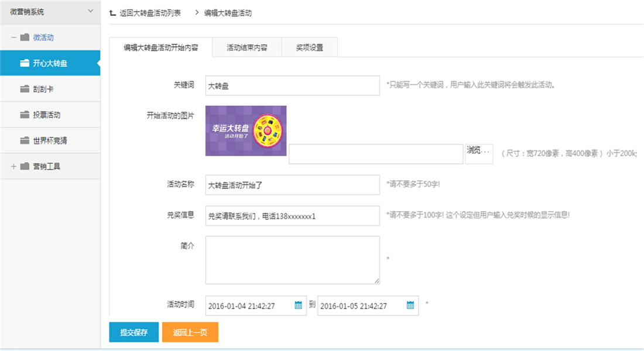Click the 投票活动 folder icon
Screen dimensions: 644x351
(x=25, y=115)
